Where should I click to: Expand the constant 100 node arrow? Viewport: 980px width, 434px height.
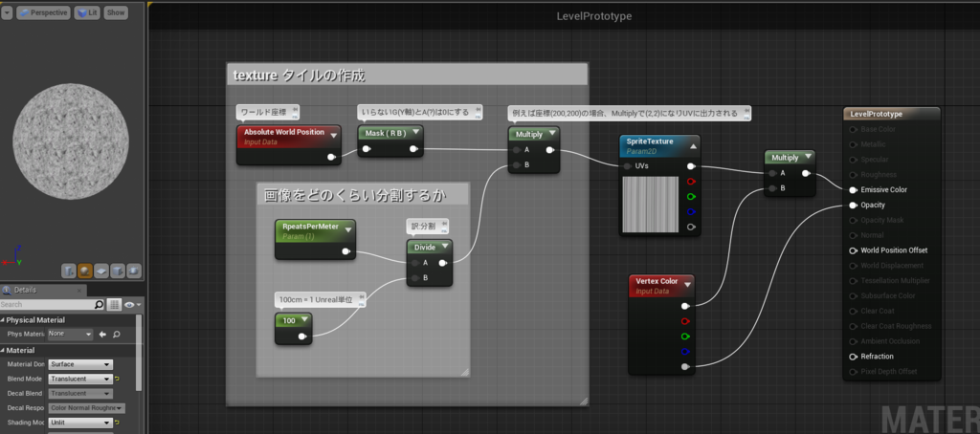(304, 319)
